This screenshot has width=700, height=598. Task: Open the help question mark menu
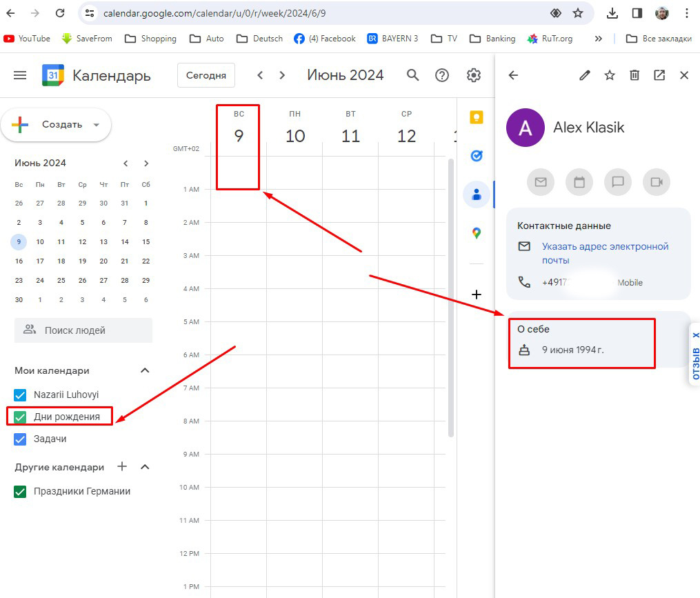442,75
